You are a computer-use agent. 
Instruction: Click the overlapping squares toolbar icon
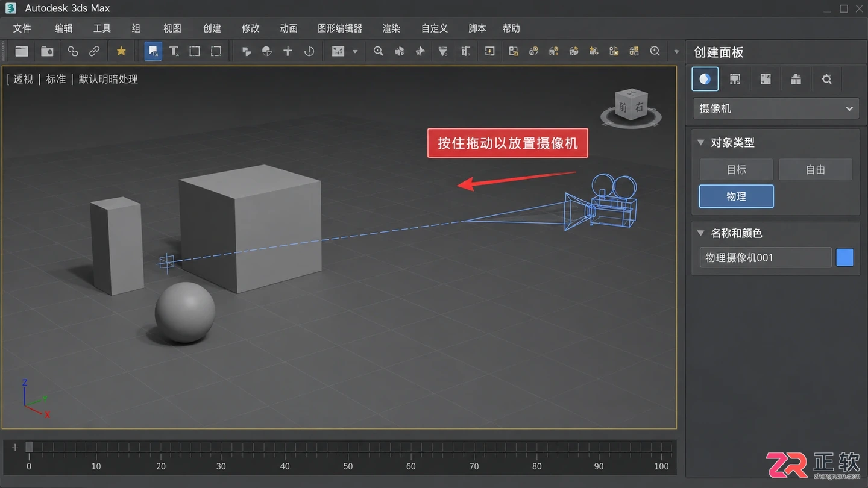246,51
